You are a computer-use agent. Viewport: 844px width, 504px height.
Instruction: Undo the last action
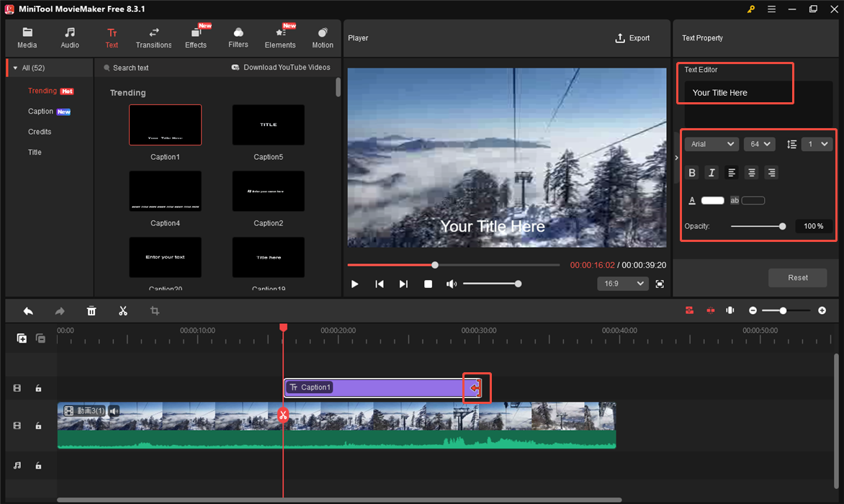point(28,311)
